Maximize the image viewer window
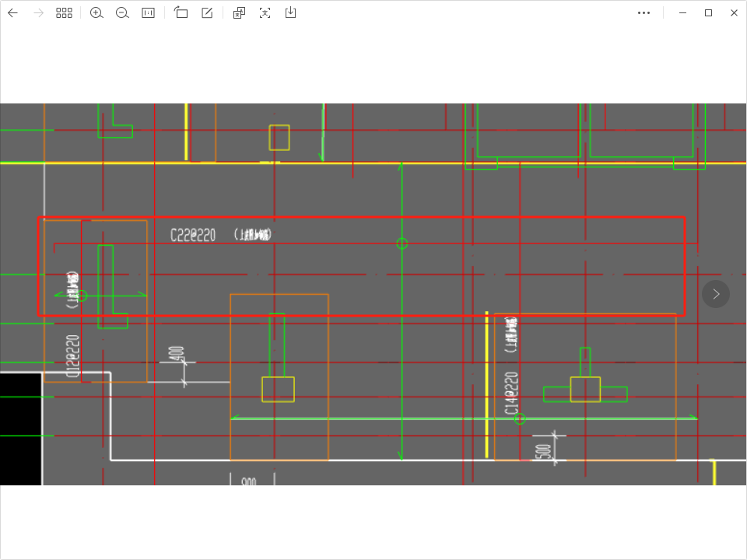The image size is (747, 560). [x=708, y=13]
